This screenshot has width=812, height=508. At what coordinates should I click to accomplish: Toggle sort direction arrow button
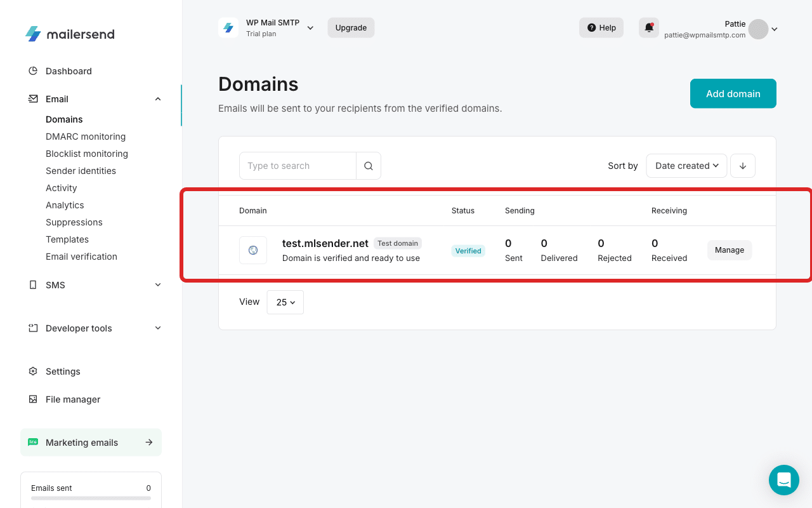tap(743, 166)
